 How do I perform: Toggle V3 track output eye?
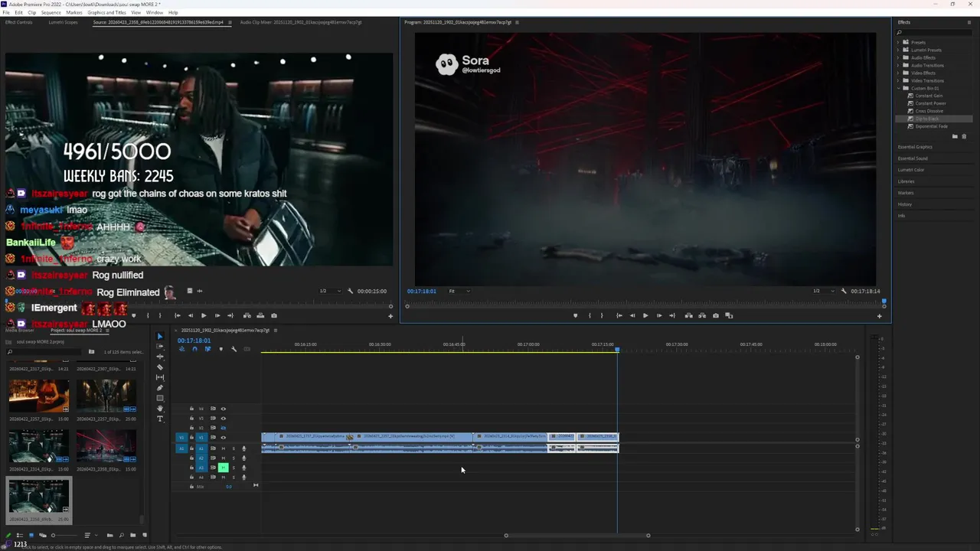tap(224, 419)
